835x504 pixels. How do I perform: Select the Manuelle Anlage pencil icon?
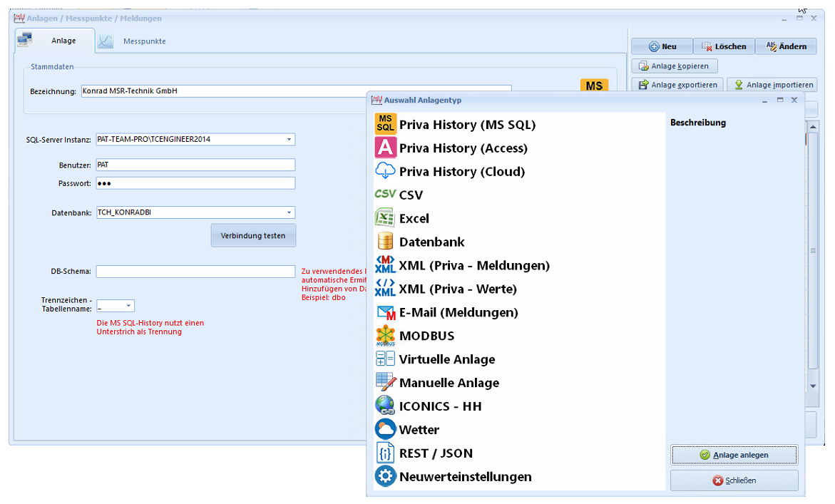click(385, 382)
